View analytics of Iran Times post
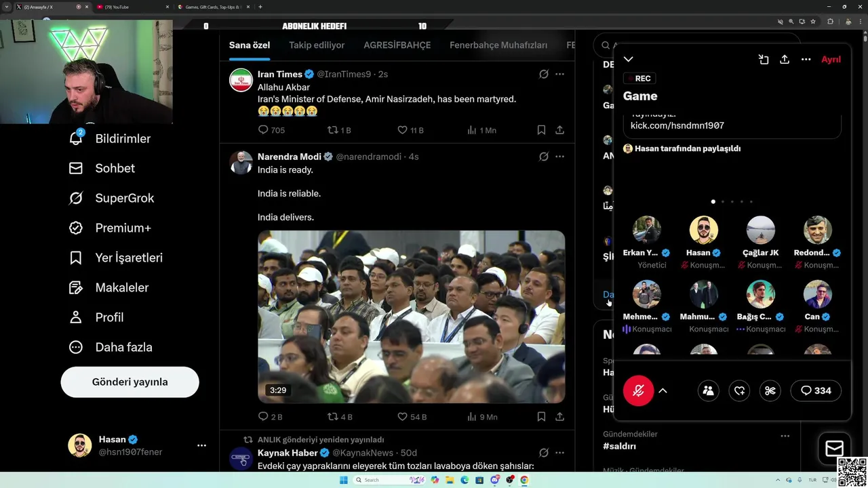 tap(481, 129)
